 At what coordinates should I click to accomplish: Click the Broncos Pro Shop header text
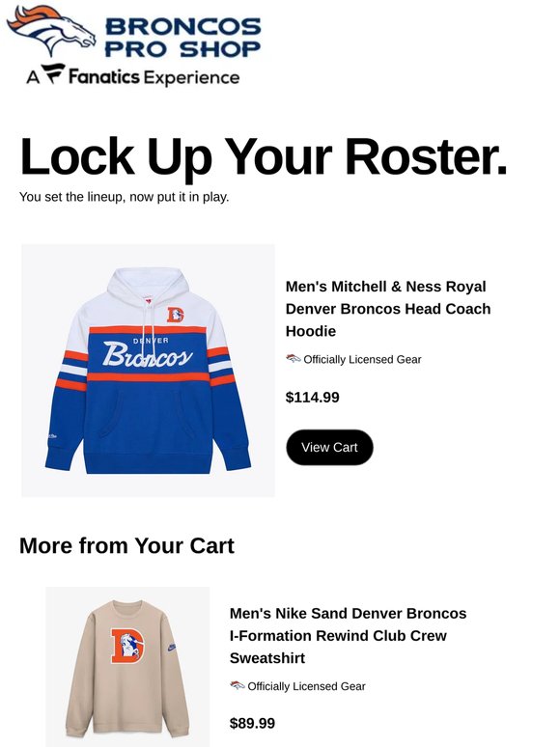point(182,38)
